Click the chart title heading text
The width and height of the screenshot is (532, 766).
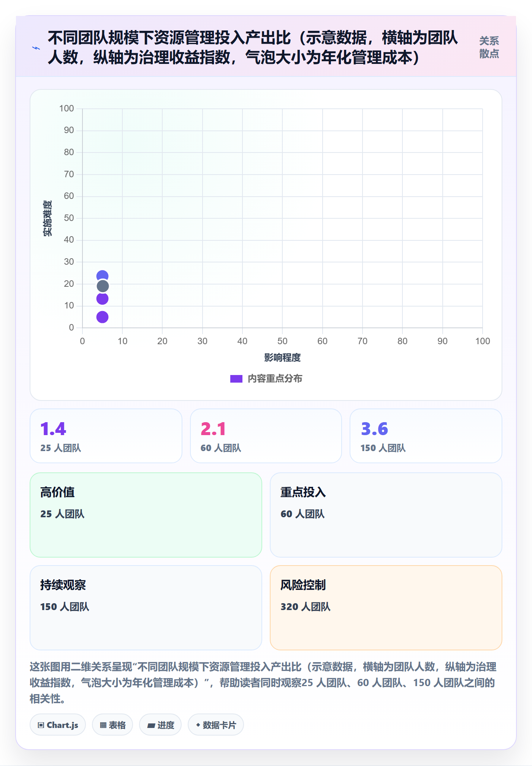pyautogui.click(x=253, y=48)
